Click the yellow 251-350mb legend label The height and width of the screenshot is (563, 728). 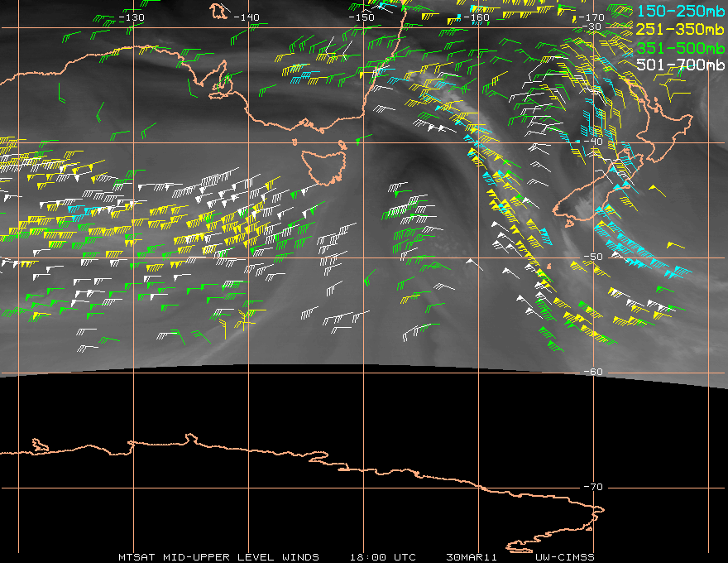[x=680, y=29]
